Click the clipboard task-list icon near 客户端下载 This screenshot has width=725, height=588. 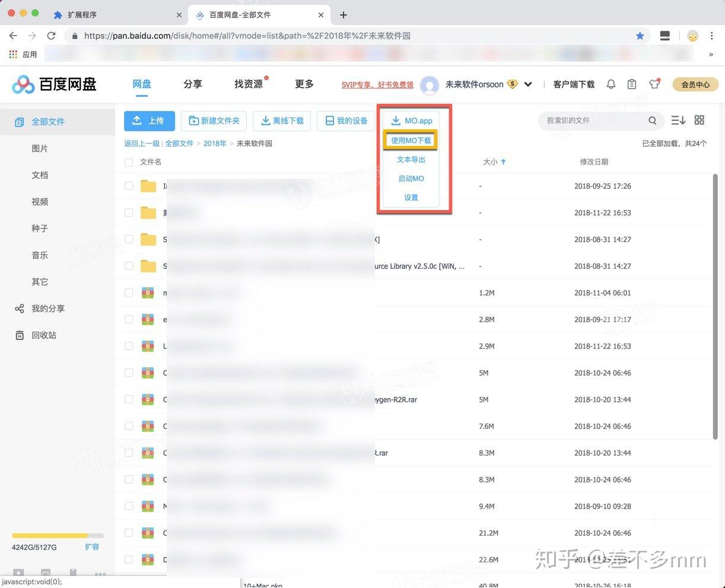[631, 84]
